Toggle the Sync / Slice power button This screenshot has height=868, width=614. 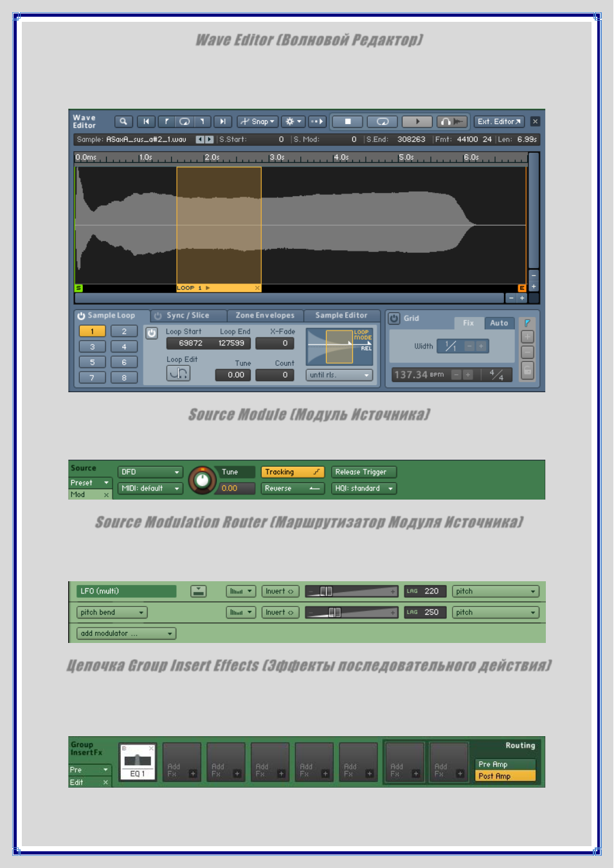[x=158, y=316]
